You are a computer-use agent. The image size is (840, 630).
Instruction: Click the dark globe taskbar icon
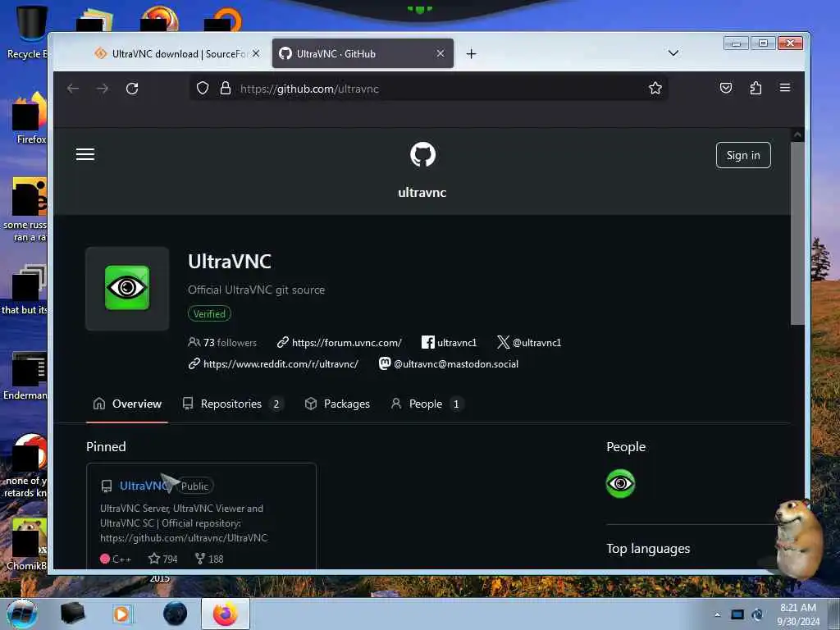(x=176, y=614)
